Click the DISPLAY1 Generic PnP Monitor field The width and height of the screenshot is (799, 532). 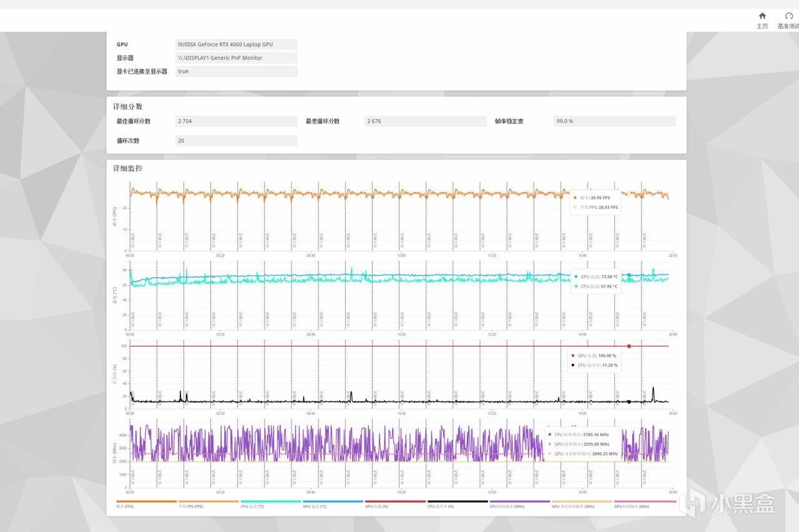236,58
